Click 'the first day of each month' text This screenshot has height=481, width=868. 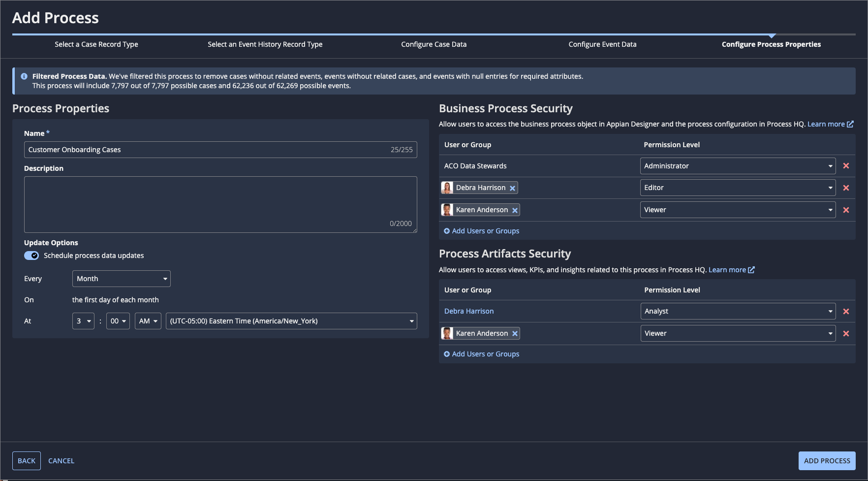pos(116,300)
